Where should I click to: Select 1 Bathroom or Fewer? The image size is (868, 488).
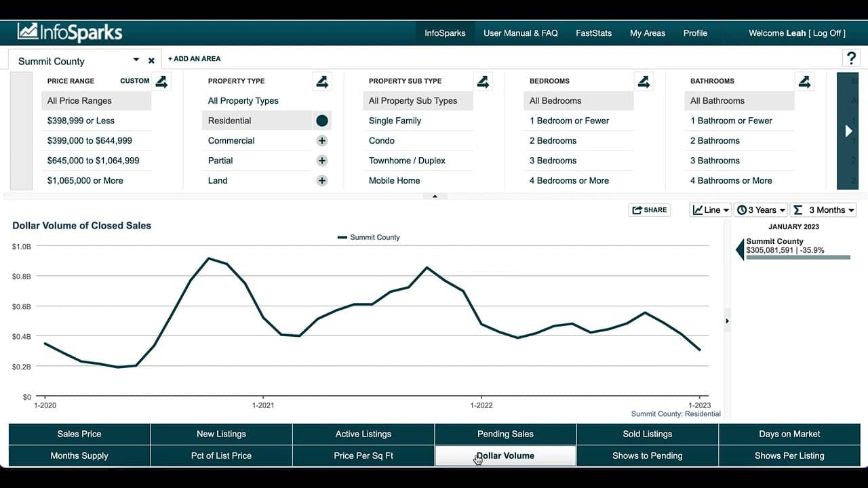[x=739, y=121]
